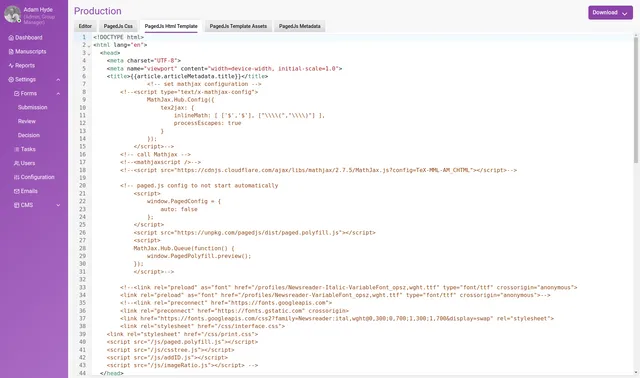Select the PagedJs Html Template tab
640x378 pixels.
click(171, 26)
